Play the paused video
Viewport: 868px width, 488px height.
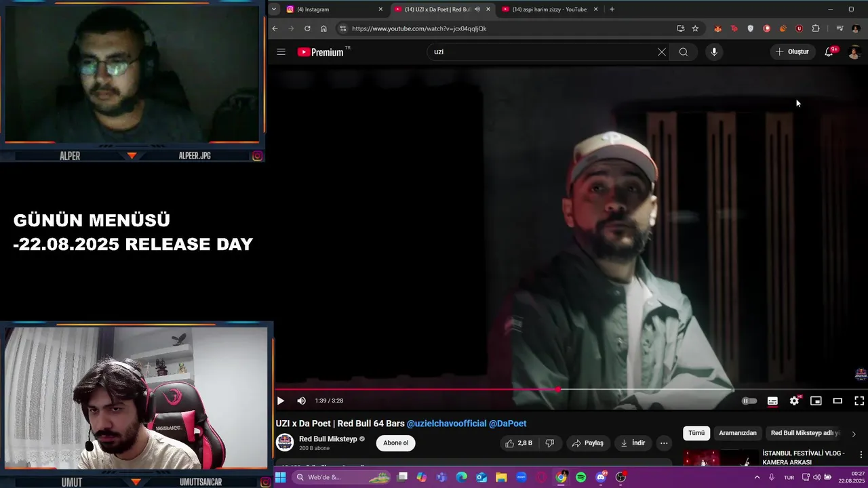pos(280,401)
